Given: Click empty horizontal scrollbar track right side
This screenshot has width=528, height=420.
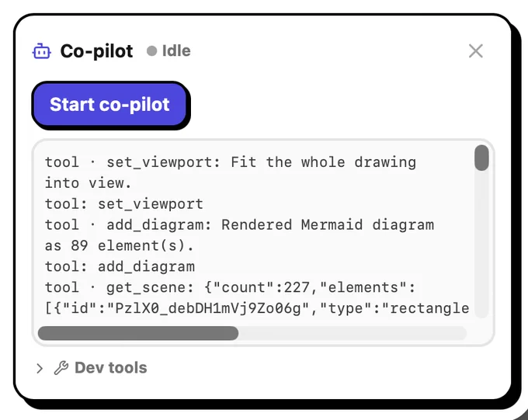Looking at the screenshot, I should coord(353,333).
